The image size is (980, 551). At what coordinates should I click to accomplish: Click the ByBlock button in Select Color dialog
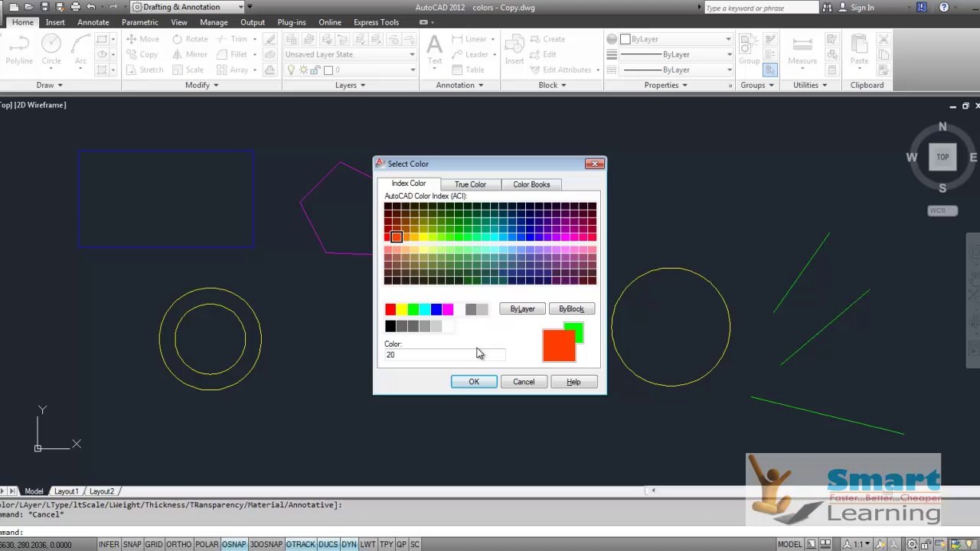click(571, 309)
